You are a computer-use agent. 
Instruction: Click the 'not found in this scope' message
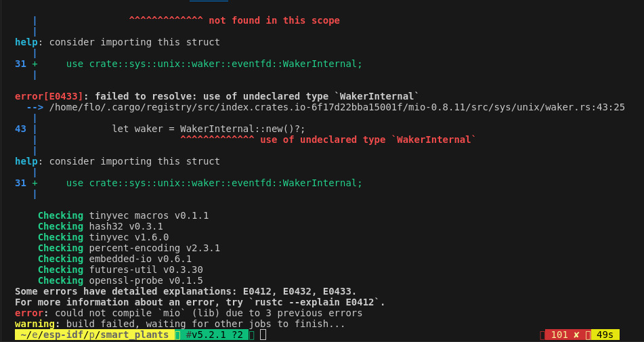coord(274,20)
